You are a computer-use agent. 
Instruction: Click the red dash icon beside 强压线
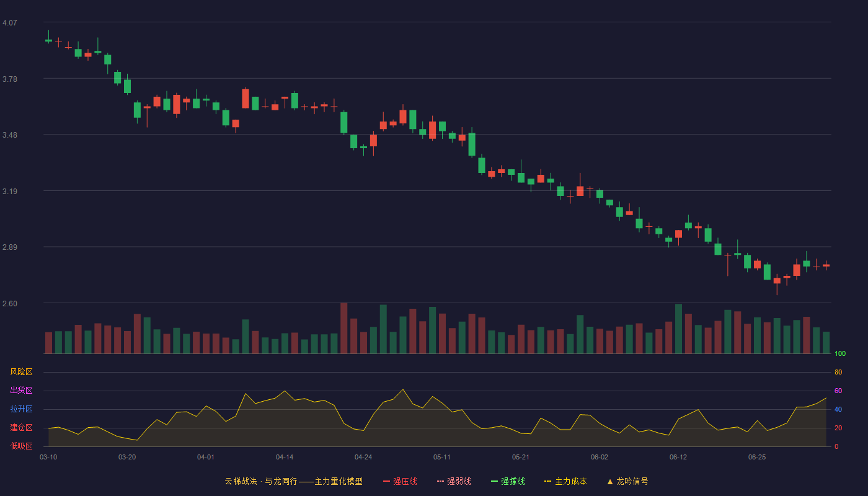[386, 481]
